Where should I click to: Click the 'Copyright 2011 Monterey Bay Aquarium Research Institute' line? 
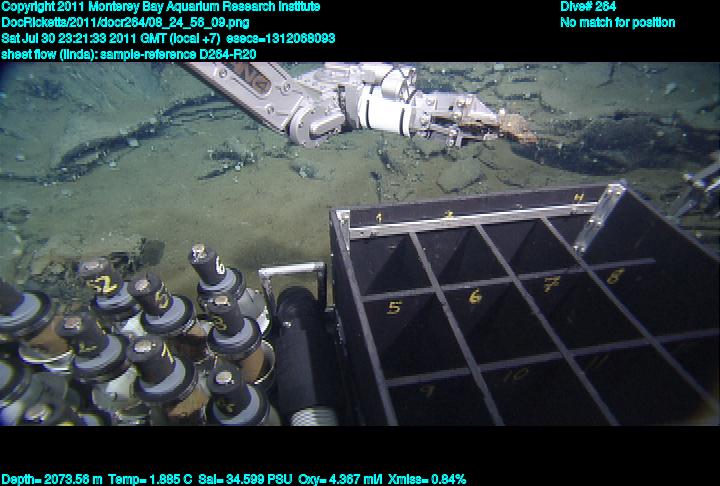point(161,7)
